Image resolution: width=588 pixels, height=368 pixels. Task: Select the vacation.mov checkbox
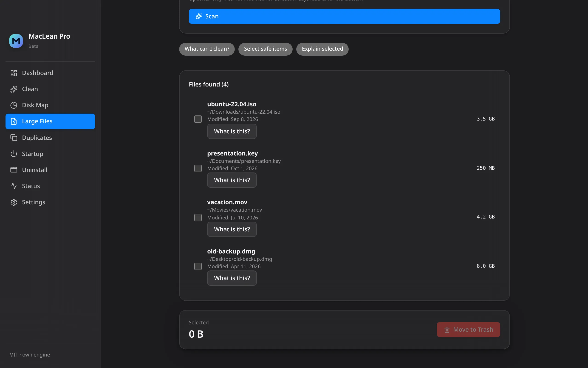pos(198,218)
